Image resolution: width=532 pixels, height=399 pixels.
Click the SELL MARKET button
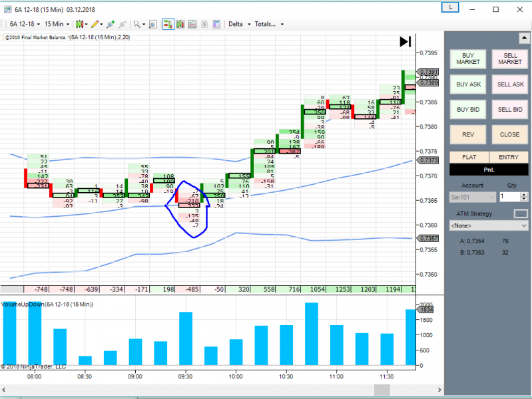click(x=510, y=59)
